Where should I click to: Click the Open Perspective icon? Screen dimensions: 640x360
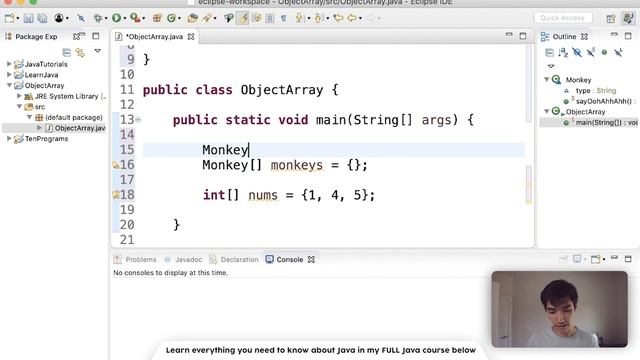coord(611,18)
